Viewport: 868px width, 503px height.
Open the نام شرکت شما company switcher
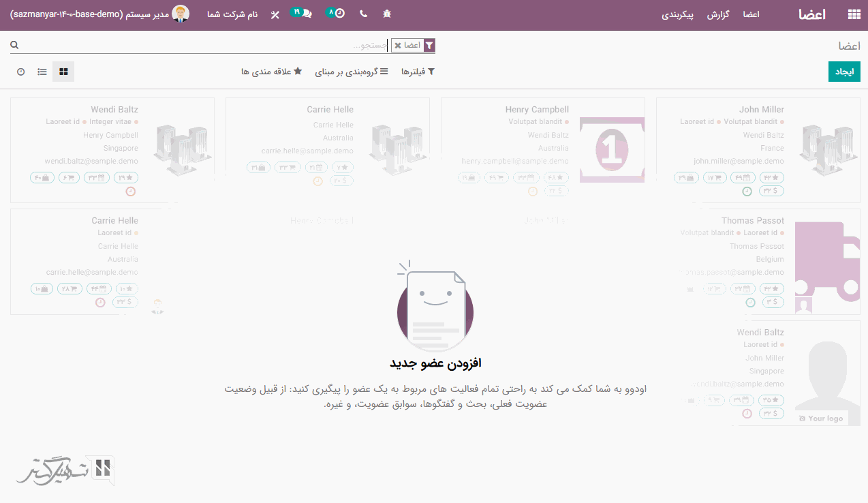coord(232,14)
